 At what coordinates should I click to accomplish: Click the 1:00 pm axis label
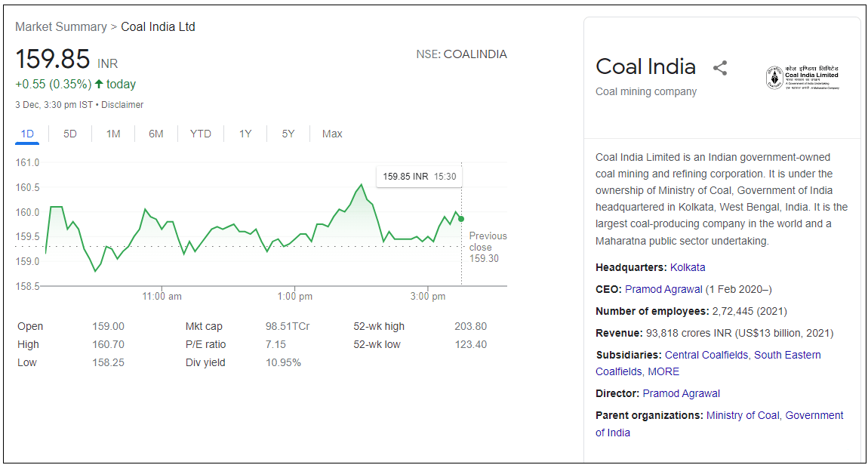295,296
